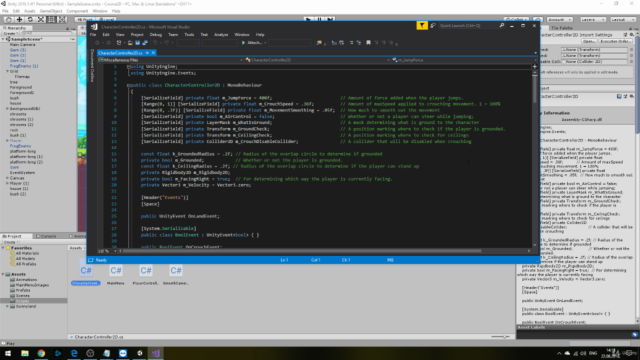Click Unity Account button
This screenshot has width=640, height=360.
coord(559,20)
